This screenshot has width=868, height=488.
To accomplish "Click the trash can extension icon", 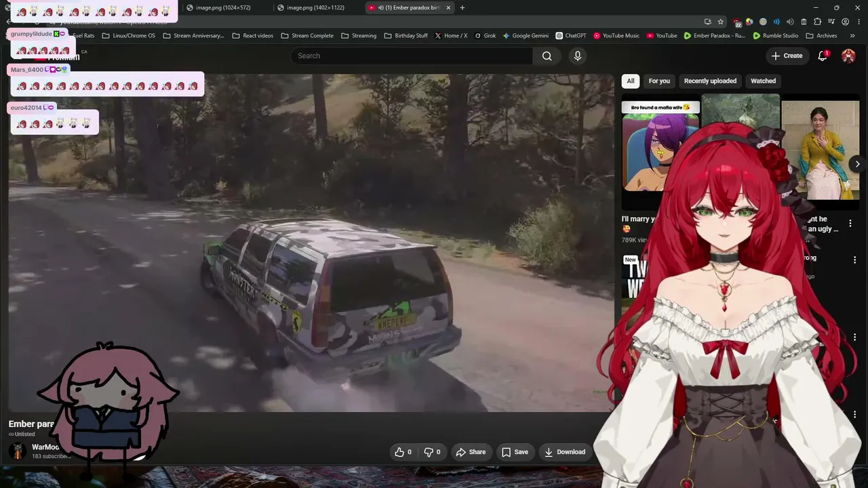I will tap(804, 22).
